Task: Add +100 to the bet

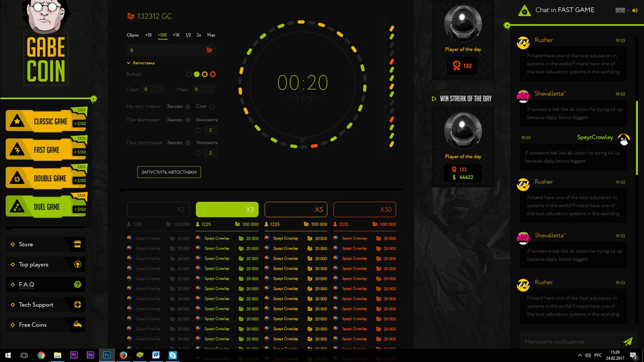Action: coord(163,35)
